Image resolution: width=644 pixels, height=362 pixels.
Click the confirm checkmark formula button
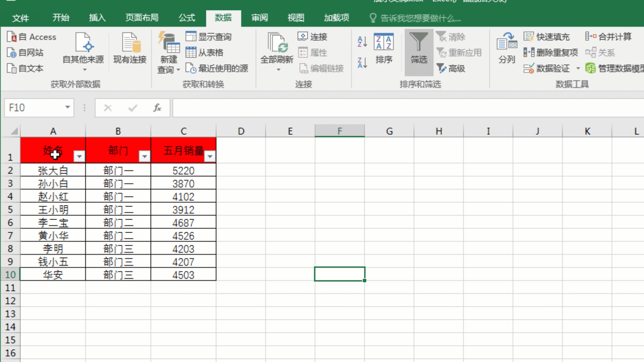pyautogui.click(x=132, y=108)
